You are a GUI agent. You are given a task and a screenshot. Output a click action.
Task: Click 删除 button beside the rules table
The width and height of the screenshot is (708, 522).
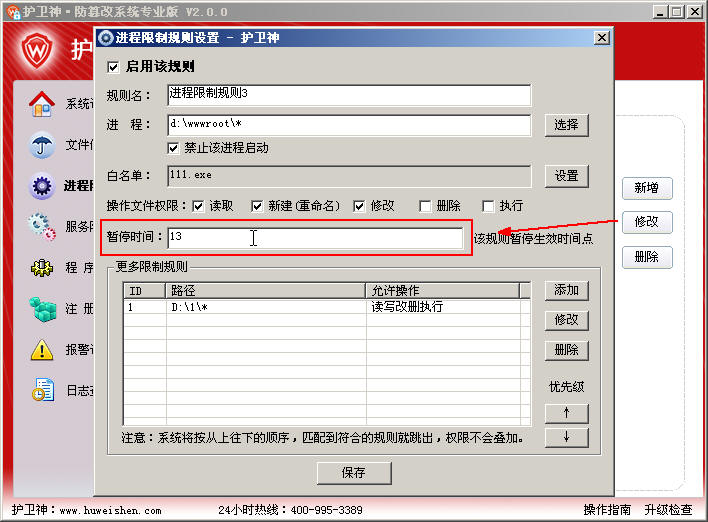[567, 350]
